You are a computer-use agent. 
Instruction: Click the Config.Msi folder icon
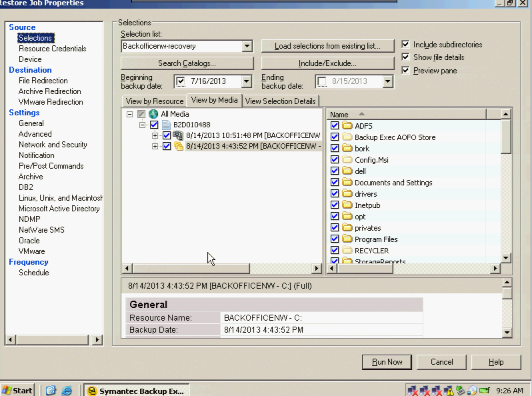[x=347, y=159]
